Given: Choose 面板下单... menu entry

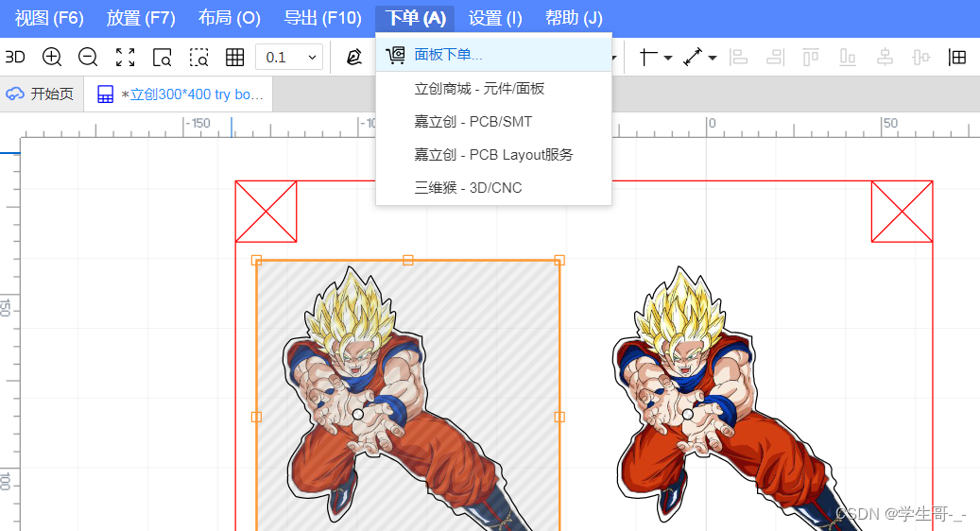Looking at the screenshot, I should pyautogui.click(x=493, y=55).
